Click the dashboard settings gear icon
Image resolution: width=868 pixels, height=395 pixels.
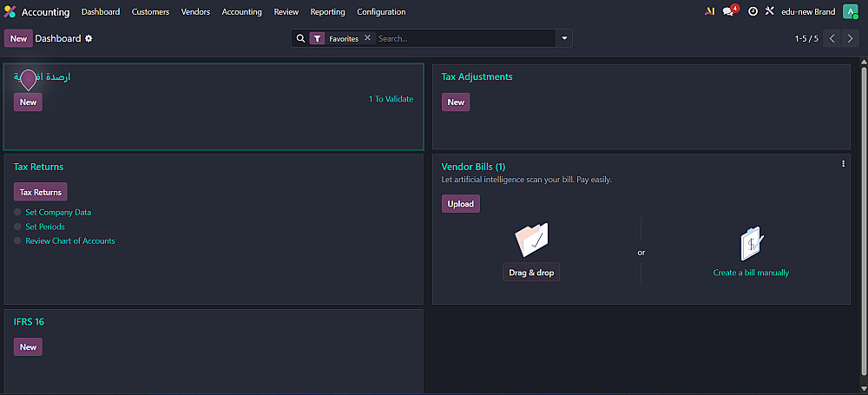coord(89,39)
